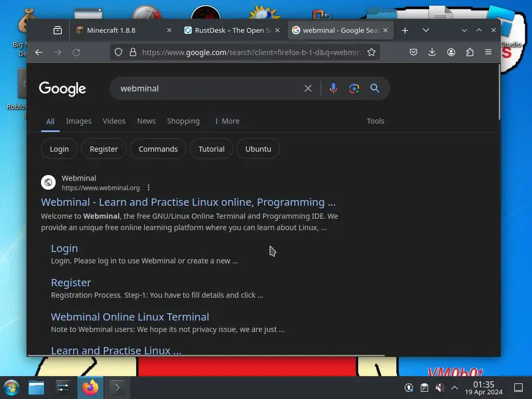Click muted volume tray icon
The image size is (532, 399).
440,388
